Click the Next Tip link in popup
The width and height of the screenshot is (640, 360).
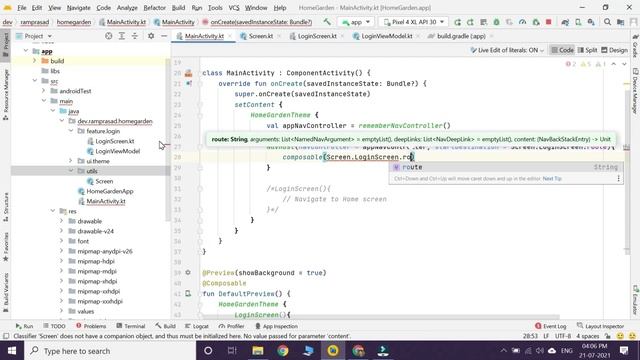(552, 179)
